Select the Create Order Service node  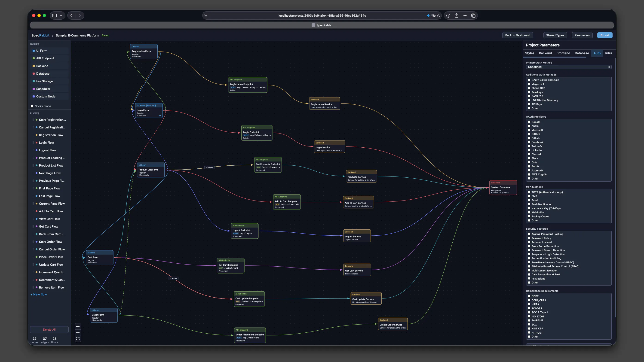pyautogui.click(x=393, y=324)
